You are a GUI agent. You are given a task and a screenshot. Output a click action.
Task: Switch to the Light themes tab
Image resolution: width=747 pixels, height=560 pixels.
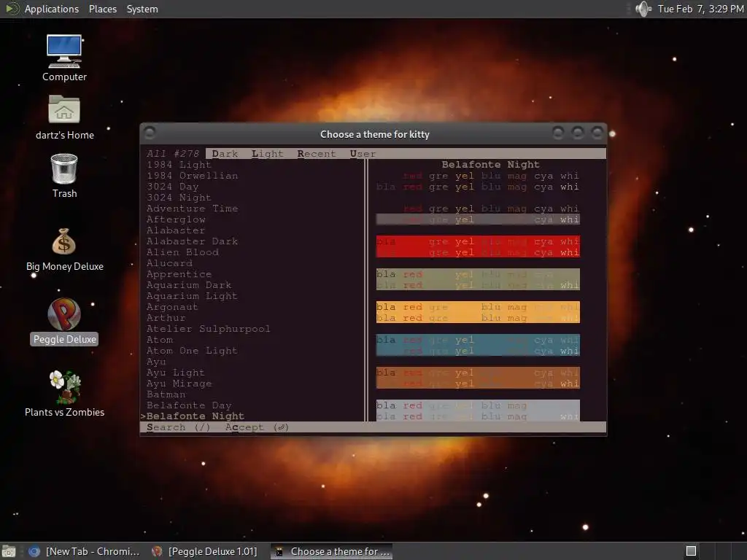click(267, 154)
